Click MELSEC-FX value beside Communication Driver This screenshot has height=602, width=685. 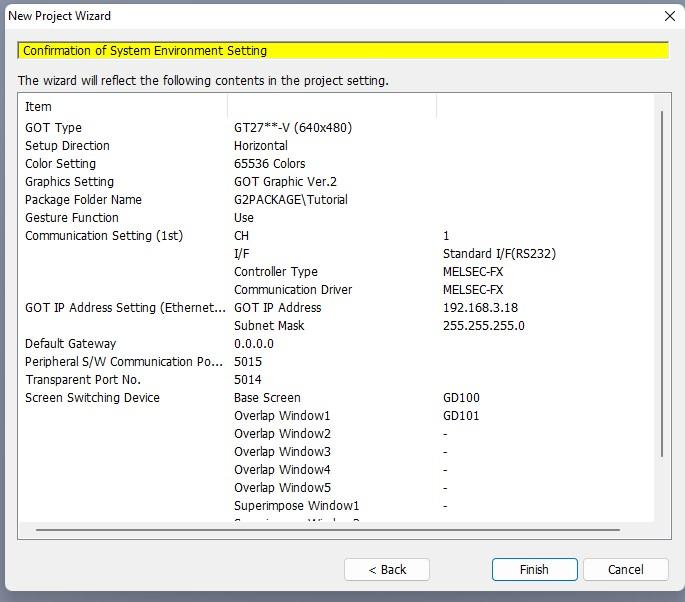click(473, 289)
